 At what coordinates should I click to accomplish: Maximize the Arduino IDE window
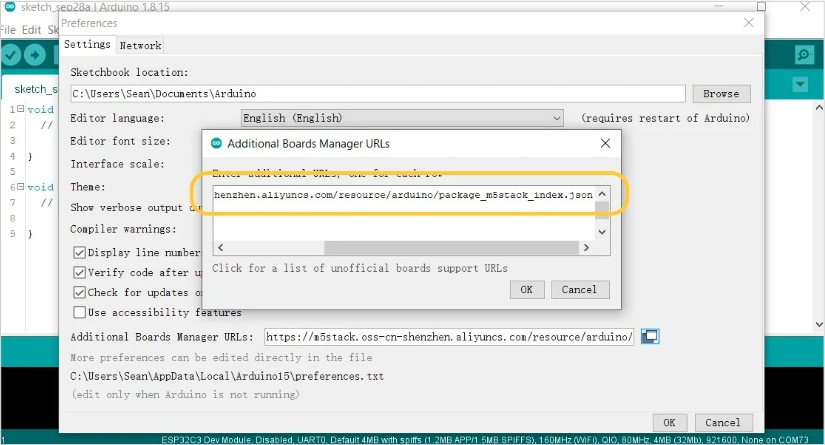tap(761, 6)
